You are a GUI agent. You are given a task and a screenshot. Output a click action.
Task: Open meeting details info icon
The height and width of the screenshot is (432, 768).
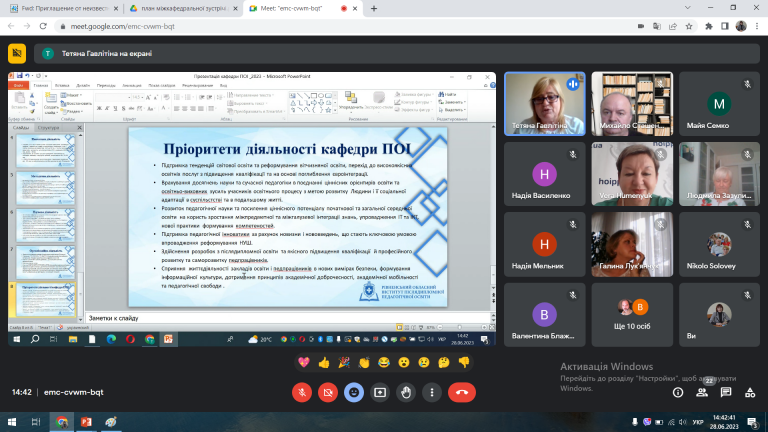point(678,392)
